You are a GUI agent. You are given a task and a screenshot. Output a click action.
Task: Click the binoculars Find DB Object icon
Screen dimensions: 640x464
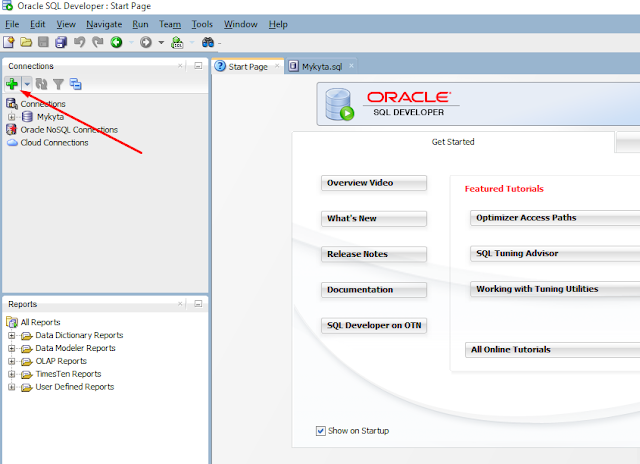click(208, 42)
